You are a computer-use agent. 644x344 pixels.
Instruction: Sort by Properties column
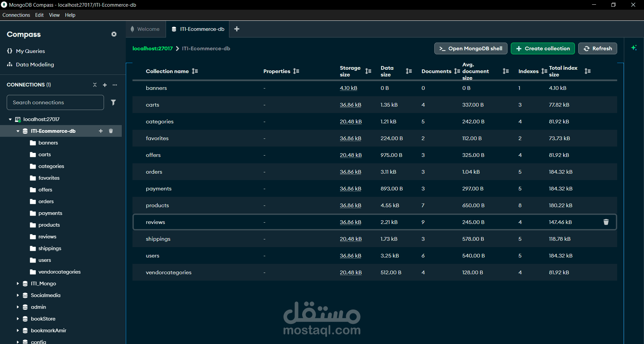point(296,71)
